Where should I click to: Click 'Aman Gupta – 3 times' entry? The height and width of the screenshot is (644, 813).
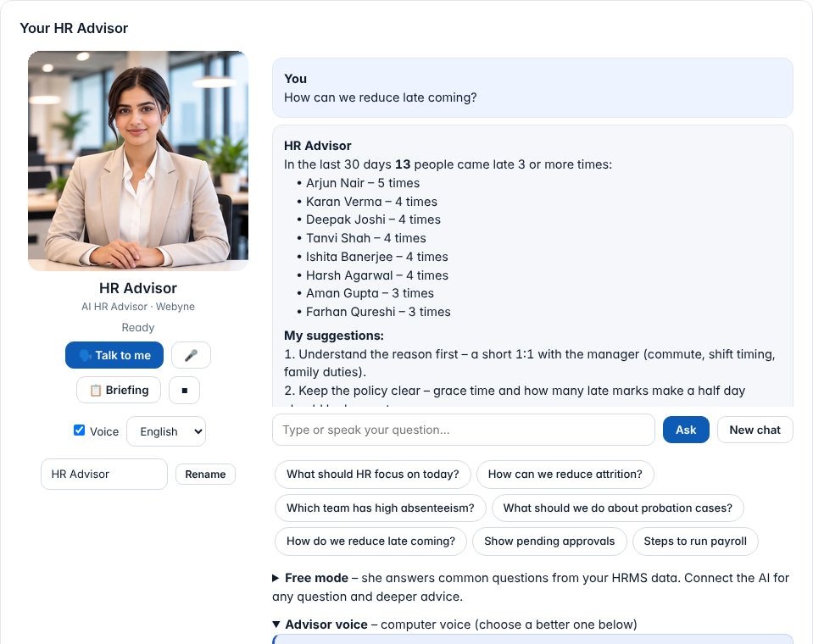[x=370, y=293]
